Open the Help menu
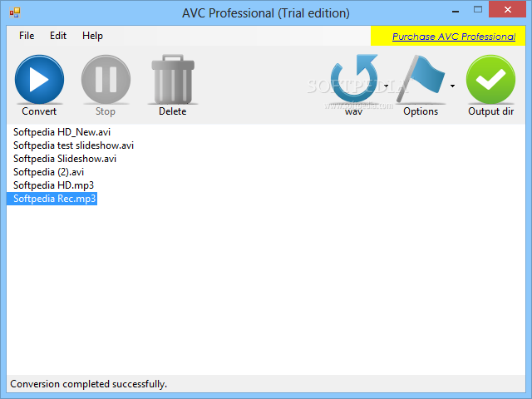 92,36
